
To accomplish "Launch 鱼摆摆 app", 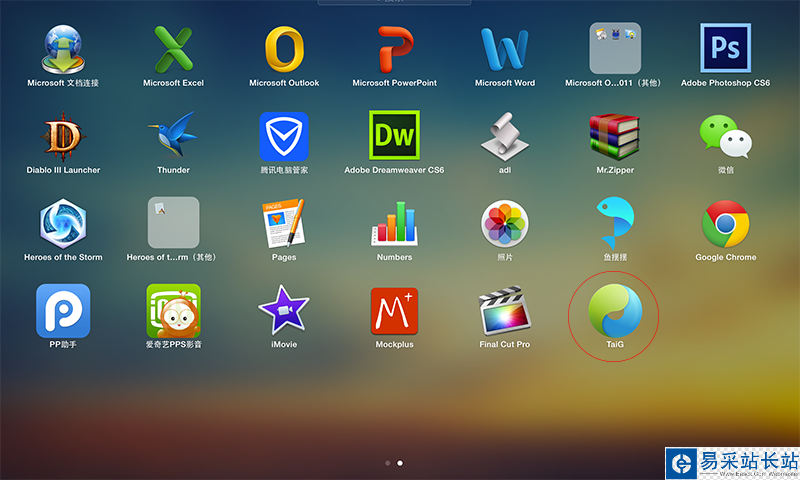I will (x=616, y=223).
